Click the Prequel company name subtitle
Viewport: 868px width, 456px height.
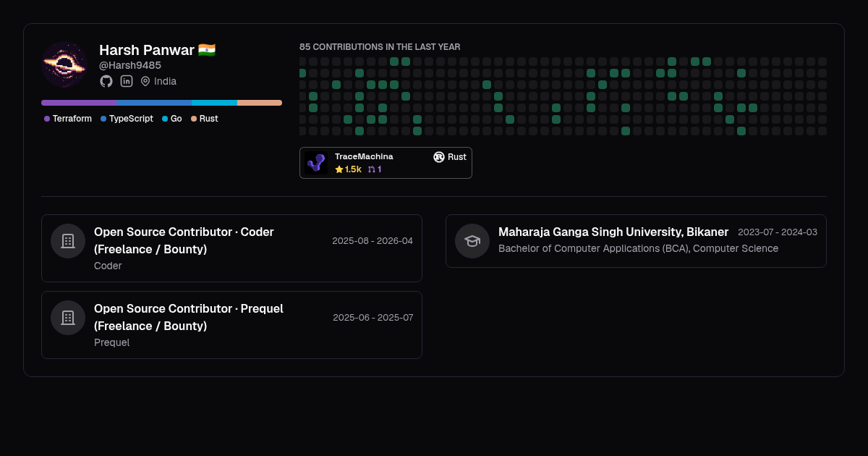pos(112,342)
